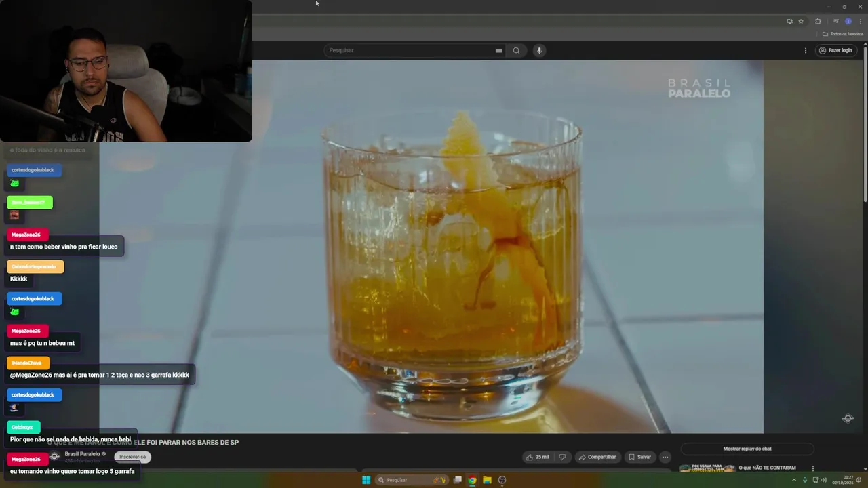The height and width of the screenshot is (488, 868).
Task: Click thumbnail of the PCC USAVA PARA COMBUSTÍVEL video
Action: coord(707,468)
